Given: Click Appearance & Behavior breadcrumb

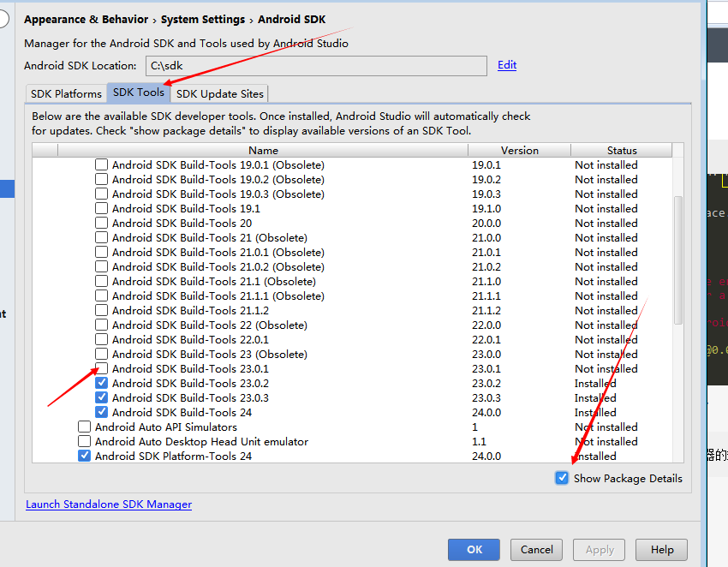Looking at the screenshot, I should tap(86, 20).
